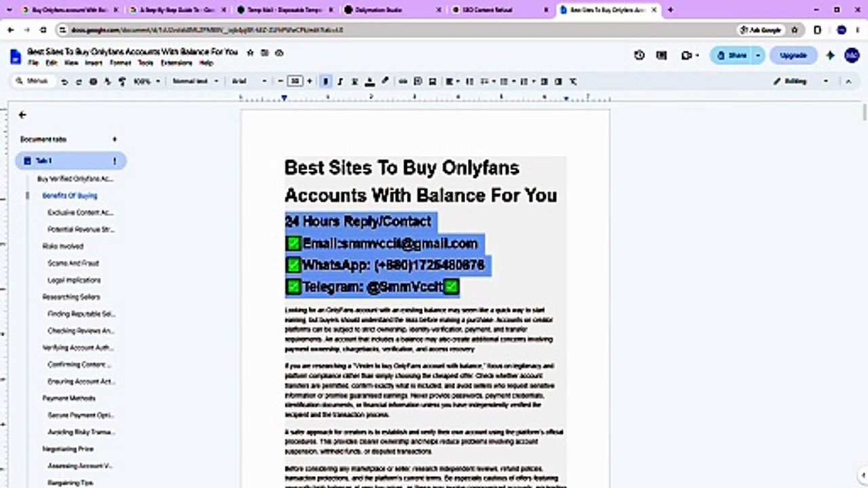Open the Format menu
The width and height of the screenshot is (868, 488).
pyautogui.click(x=120, y=63)
